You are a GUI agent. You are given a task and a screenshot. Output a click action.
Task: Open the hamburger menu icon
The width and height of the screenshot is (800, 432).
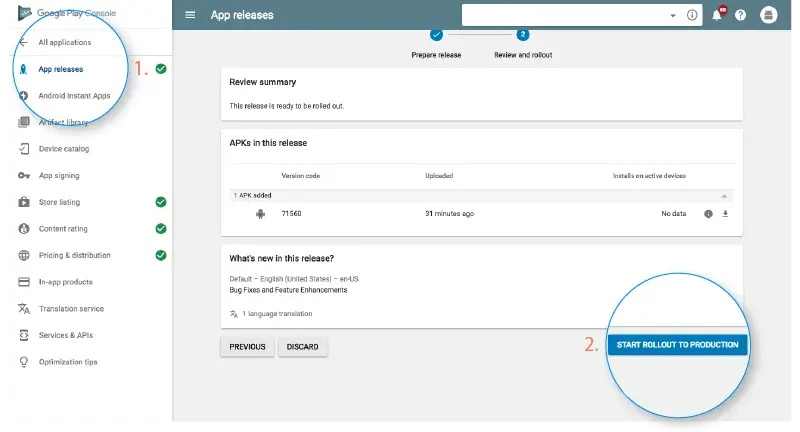click(190, 15)
